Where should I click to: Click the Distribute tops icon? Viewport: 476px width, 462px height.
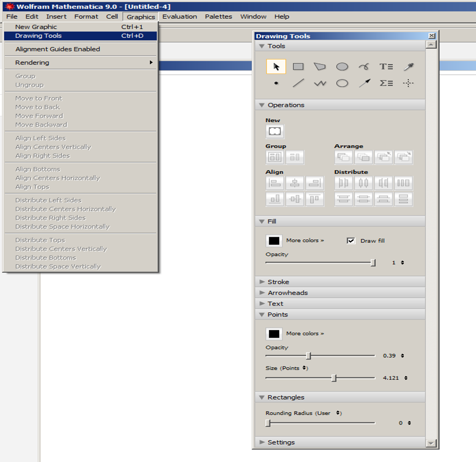tap(343, 199)
